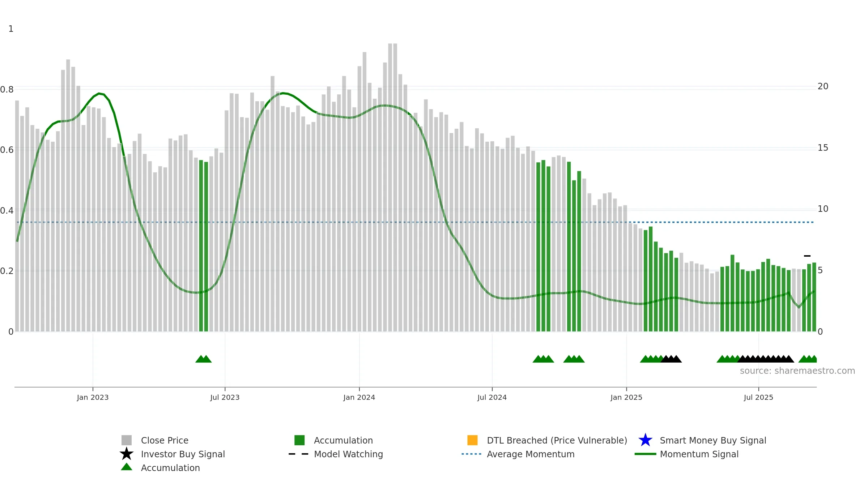The height and width of the screenshot is (488, 868).
Task: Click the Jan 2025 axis label
Action: [626, 397]
